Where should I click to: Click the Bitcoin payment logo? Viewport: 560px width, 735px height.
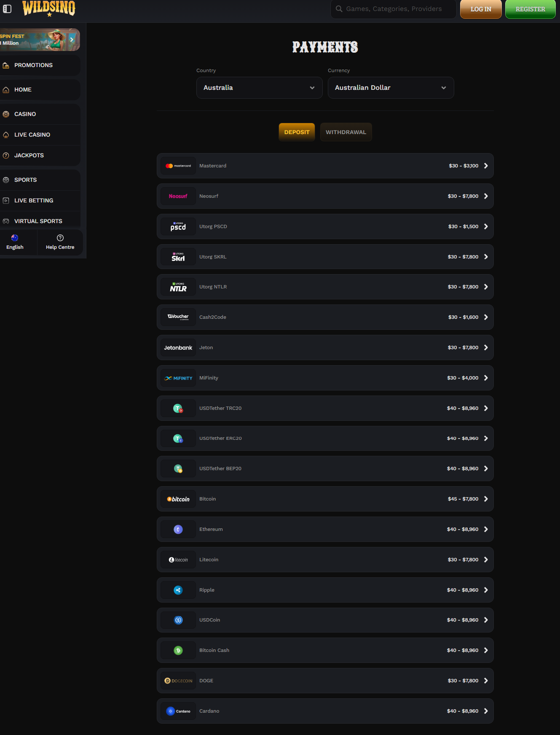click(178, 499)
